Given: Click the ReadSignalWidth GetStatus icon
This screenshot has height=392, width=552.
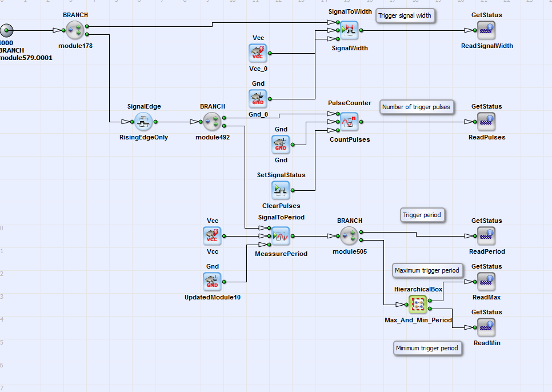Looking at the screenshot, I should (486, 30).
